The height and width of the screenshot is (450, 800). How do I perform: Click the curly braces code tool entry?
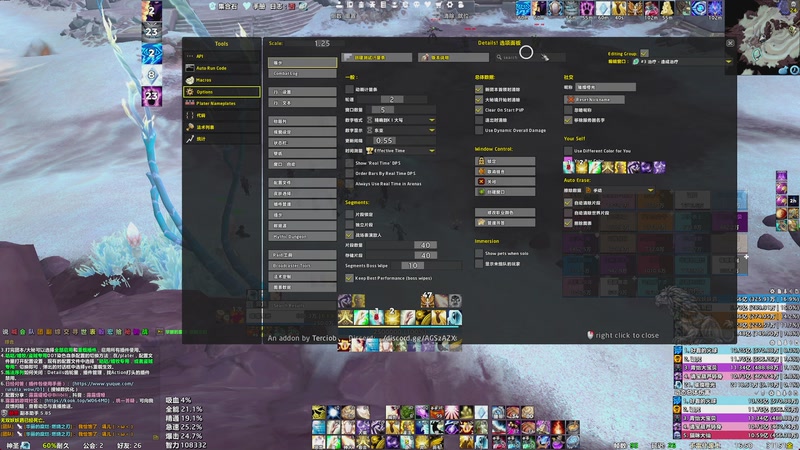coord(221,115)
